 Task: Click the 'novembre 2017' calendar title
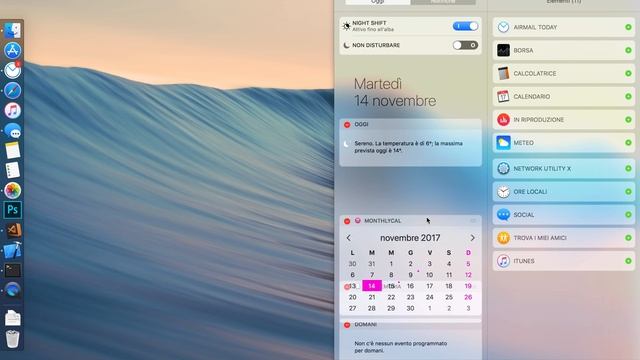click(410, 238)
